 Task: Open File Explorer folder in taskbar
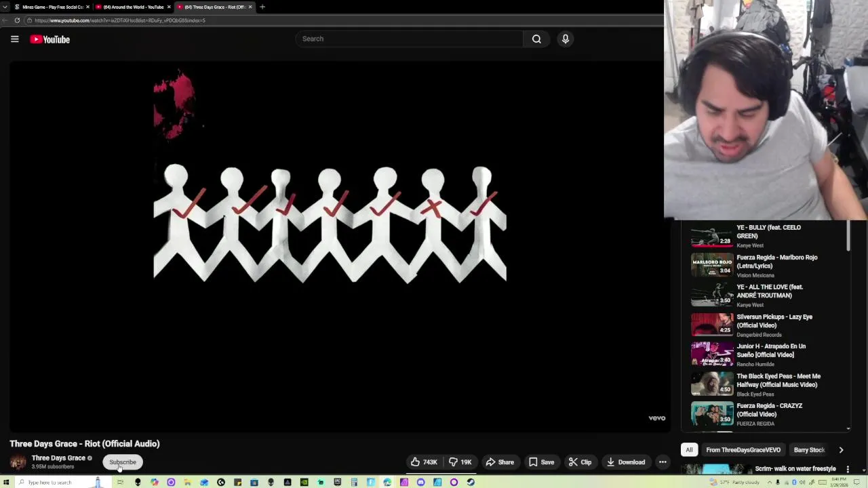click(187, 483)
